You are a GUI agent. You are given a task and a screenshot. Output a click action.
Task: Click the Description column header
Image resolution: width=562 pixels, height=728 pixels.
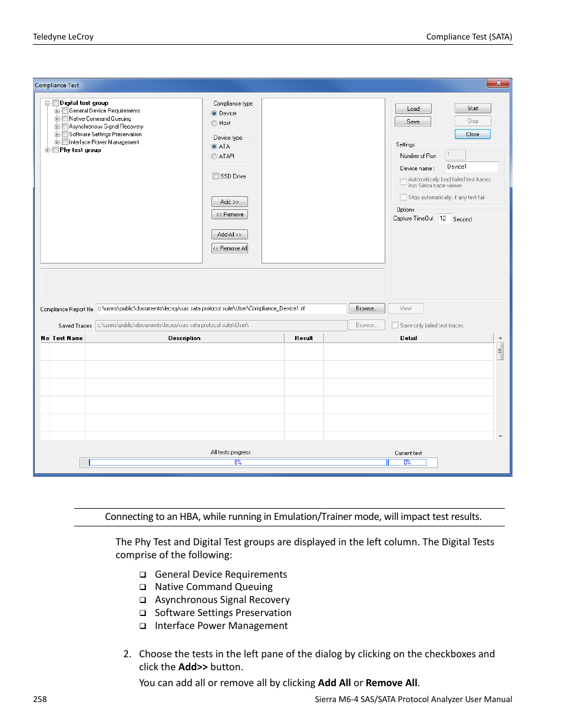pos(184,338)
